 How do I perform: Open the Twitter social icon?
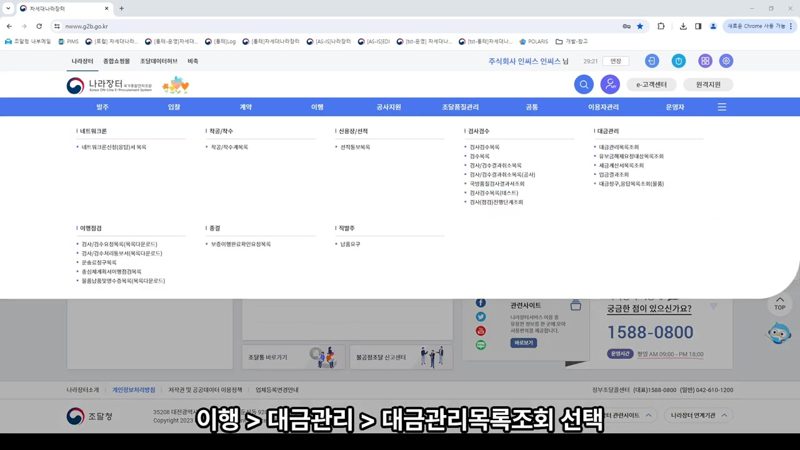[x=481, y=317]
